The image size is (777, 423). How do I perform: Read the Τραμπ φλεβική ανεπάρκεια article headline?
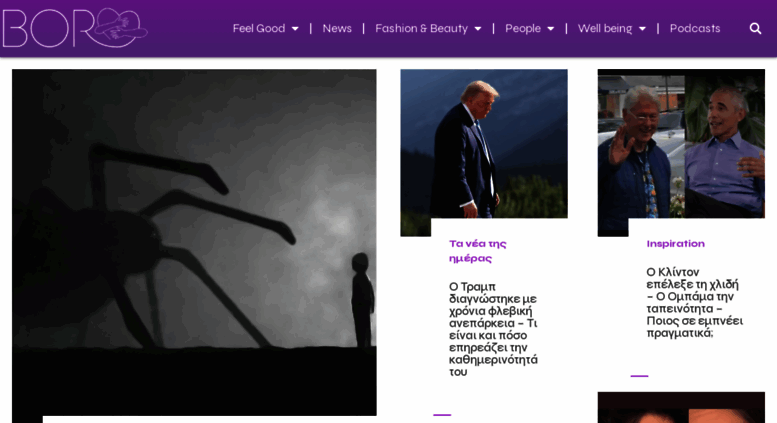coord(493,329)
